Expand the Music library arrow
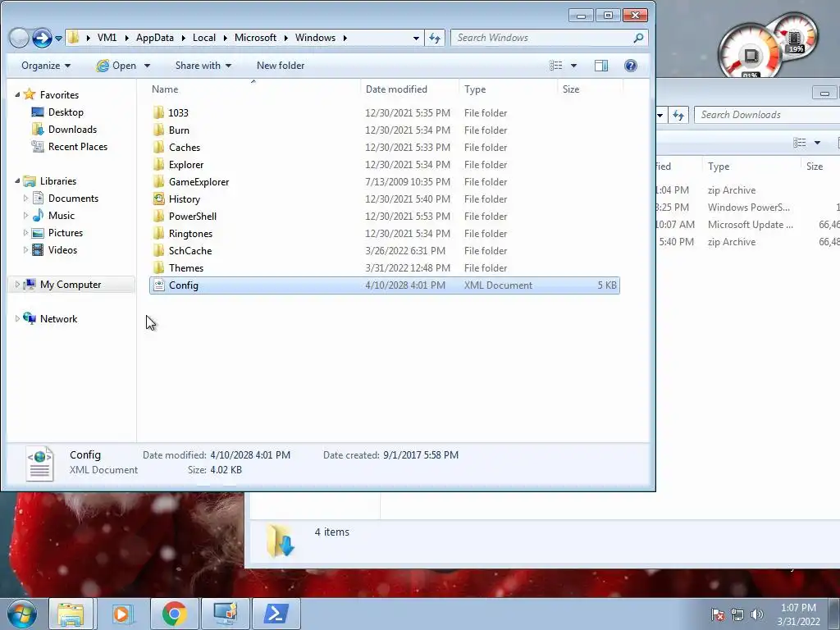This screenshot has width=840, height=630. click(x=25, y=216)
